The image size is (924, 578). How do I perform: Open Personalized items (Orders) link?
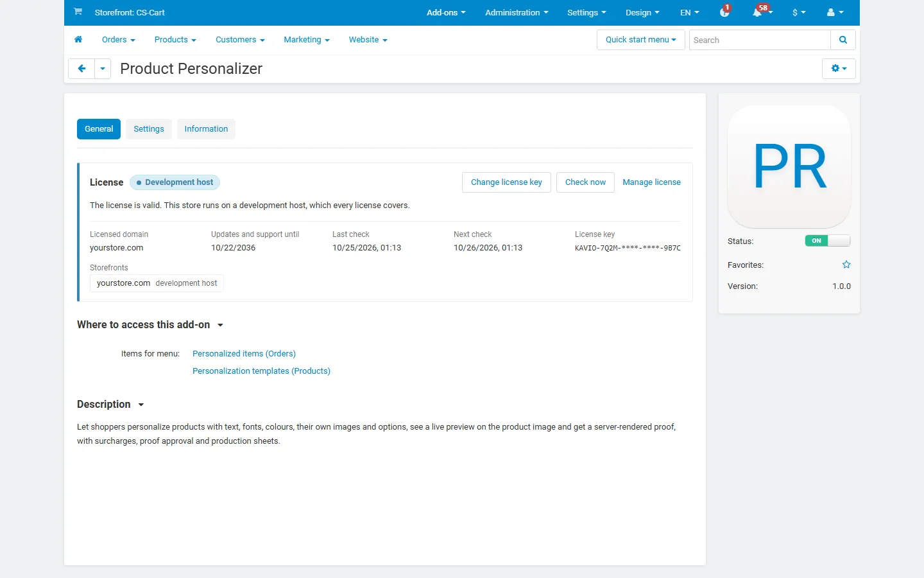[244, 354]
